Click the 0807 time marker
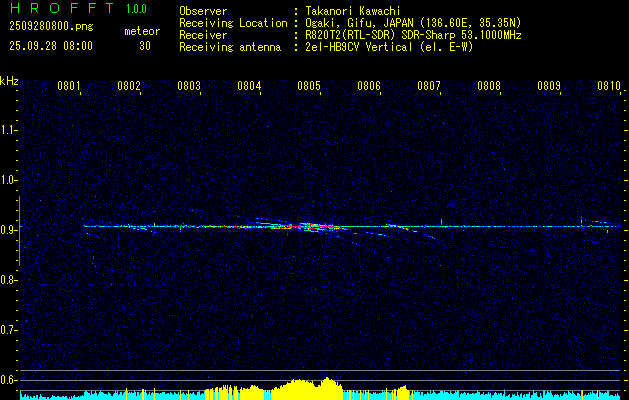 pos(429,86)
